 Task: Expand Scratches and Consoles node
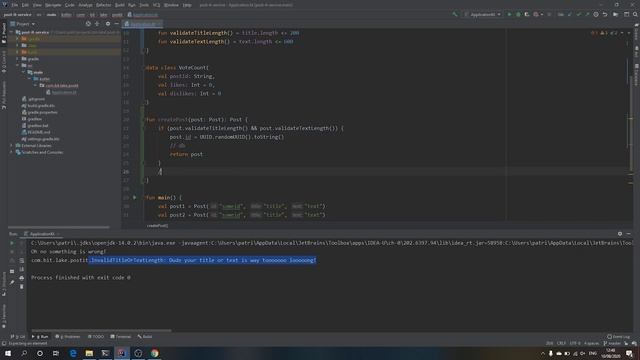tap(11, 152)
